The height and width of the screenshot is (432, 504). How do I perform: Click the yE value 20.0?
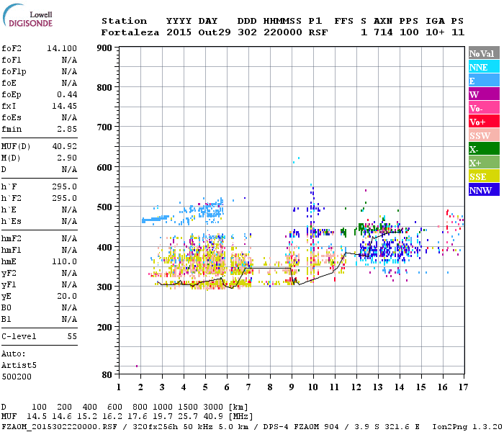click(67, 297)
